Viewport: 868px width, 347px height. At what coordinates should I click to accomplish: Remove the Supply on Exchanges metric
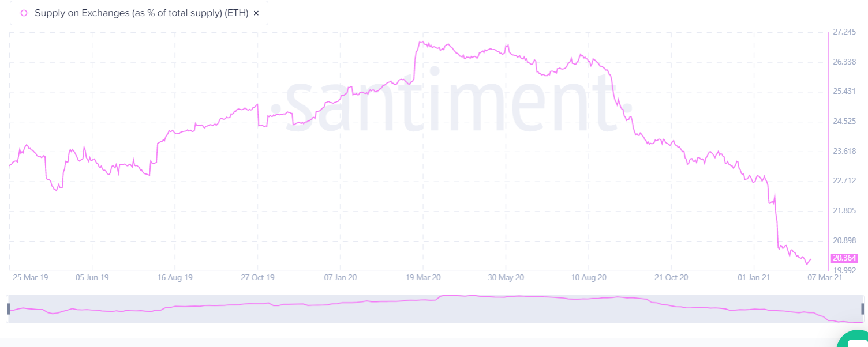[x=256, y=13]
